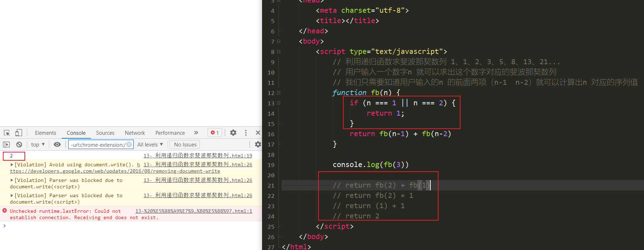
Task: Collapse the code fold at line 7 body
Action: 278,41
